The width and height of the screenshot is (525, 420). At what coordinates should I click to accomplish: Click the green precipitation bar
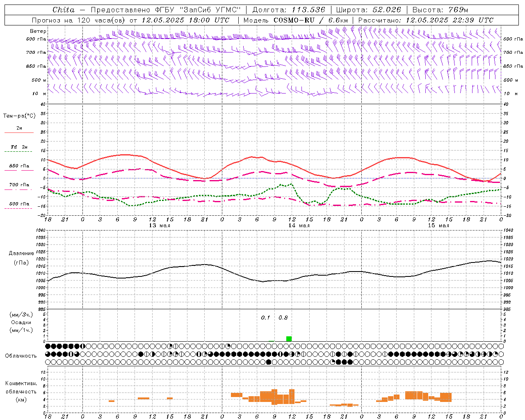pos(289,339)
